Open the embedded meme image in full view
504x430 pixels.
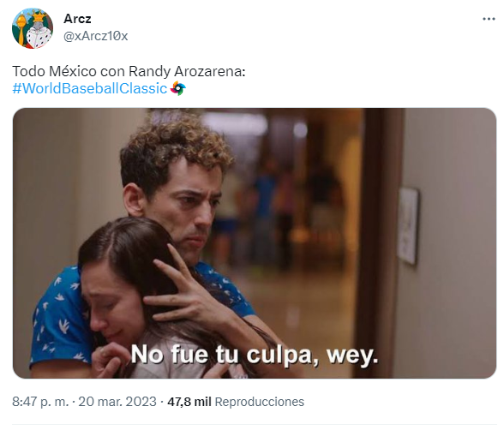(x=255, y=243)
